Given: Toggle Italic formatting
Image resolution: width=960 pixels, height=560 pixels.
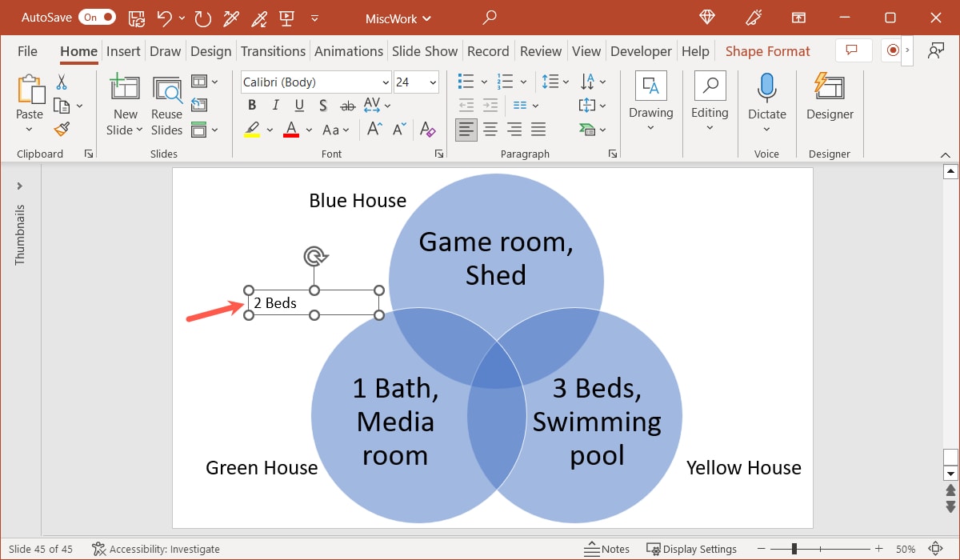Looking at the screenshot, I should [x=274, y=105].
